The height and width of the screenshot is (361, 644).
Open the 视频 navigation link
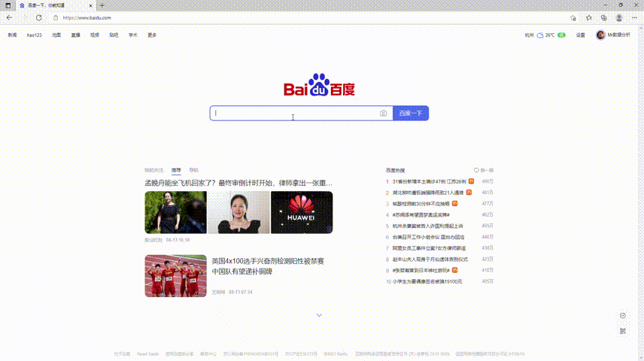[95, 35]
